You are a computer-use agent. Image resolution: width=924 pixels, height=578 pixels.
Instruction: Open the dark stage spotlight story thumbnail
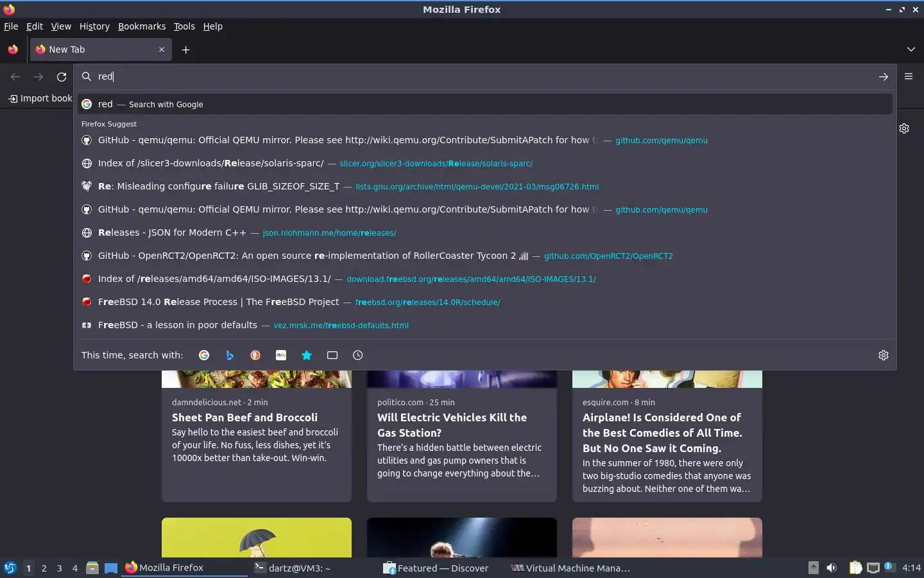coord(462,538)
